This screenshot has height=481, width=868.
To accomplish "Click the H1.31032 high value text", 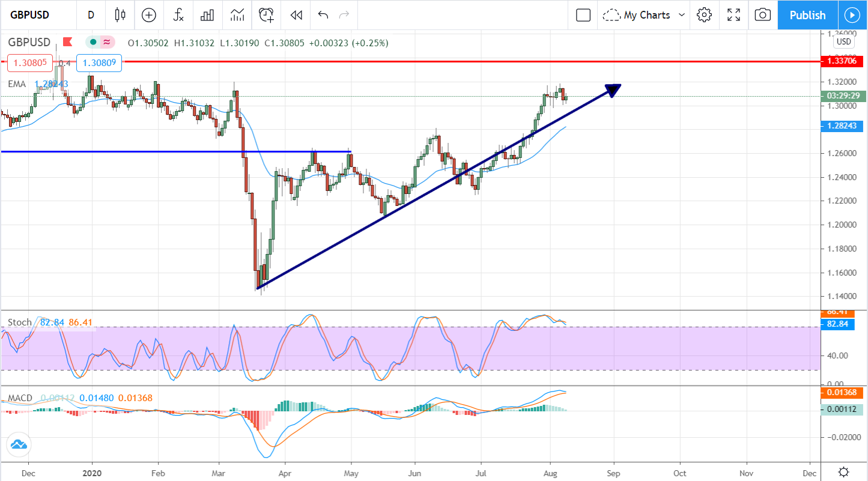I will click(194, 43).
